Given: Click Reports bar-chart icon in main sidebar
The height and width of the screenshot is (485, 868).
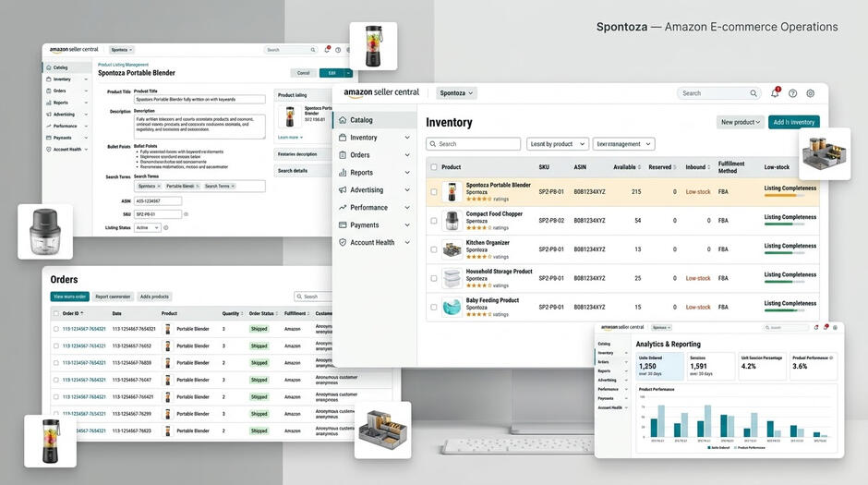Looking at the screenshot, I should [343, 173].
